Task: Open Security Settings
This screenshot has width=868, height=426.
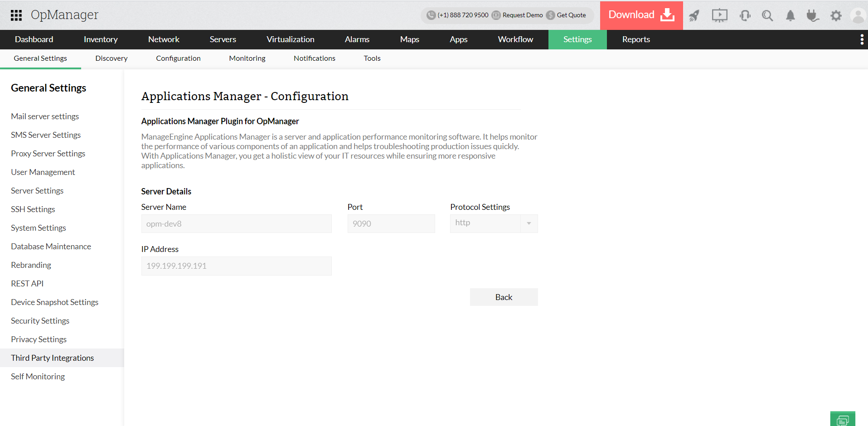Action: (x=40, y=321)
